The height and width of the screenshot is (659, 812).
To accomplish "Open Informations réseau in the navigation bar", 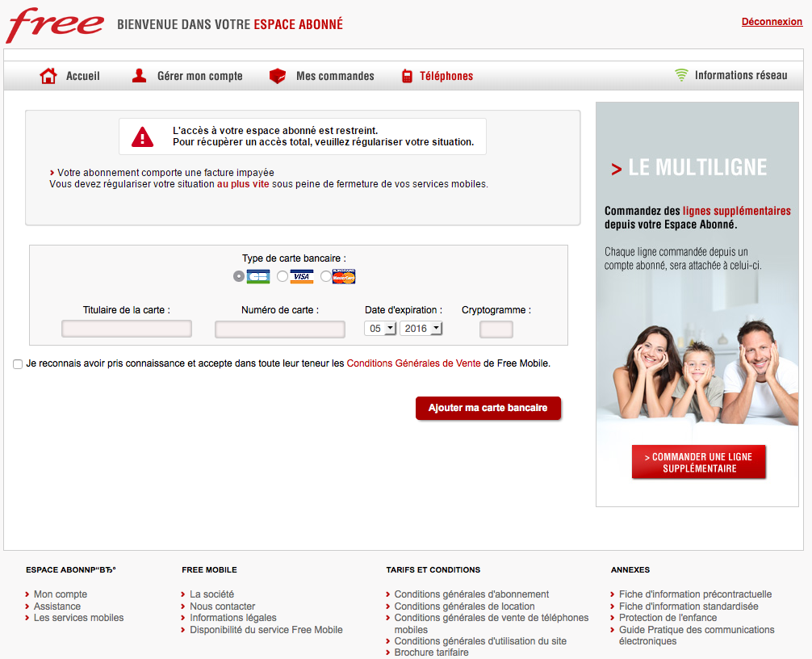I will pos(741,75).
